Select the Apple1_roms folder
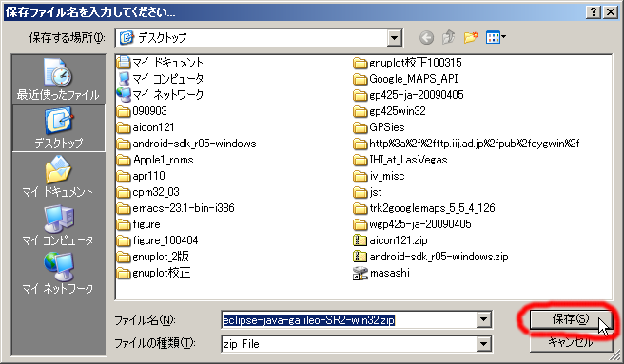The width and height of the screenshot is (624, 364). [155, 160]
